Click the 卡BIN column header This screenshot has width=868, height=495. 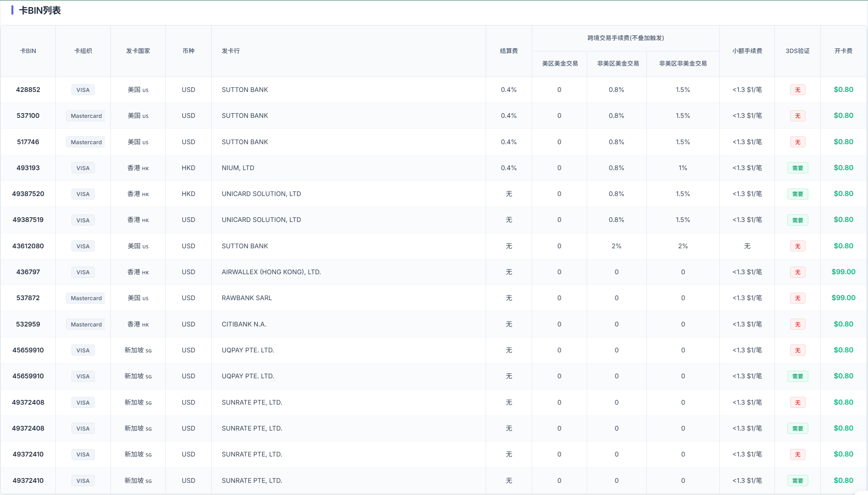(x=28, y=51)
